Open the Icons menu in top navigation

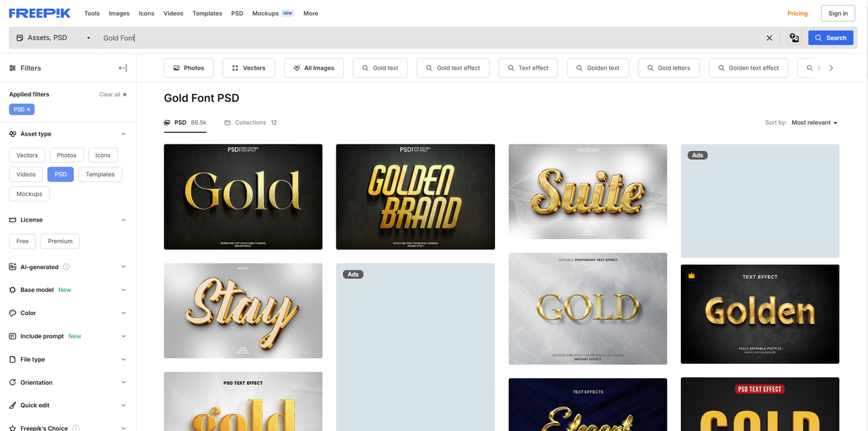point(146,14)
